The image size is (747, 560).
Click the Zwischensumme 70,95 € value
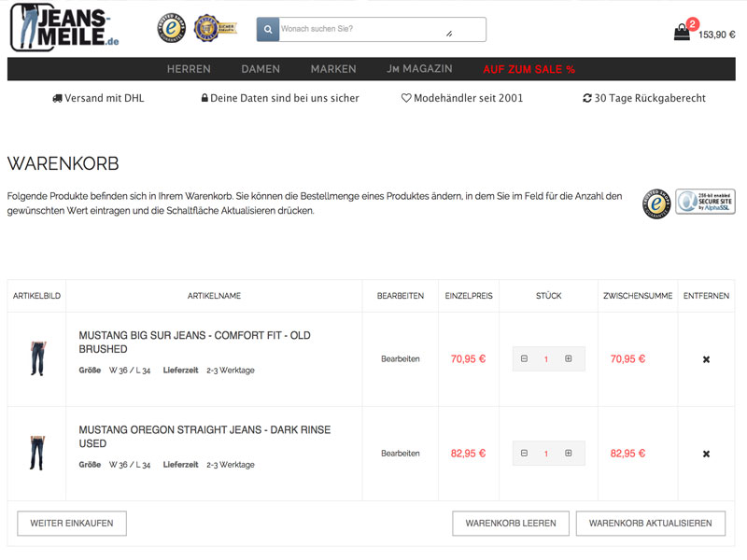[627, 359]
